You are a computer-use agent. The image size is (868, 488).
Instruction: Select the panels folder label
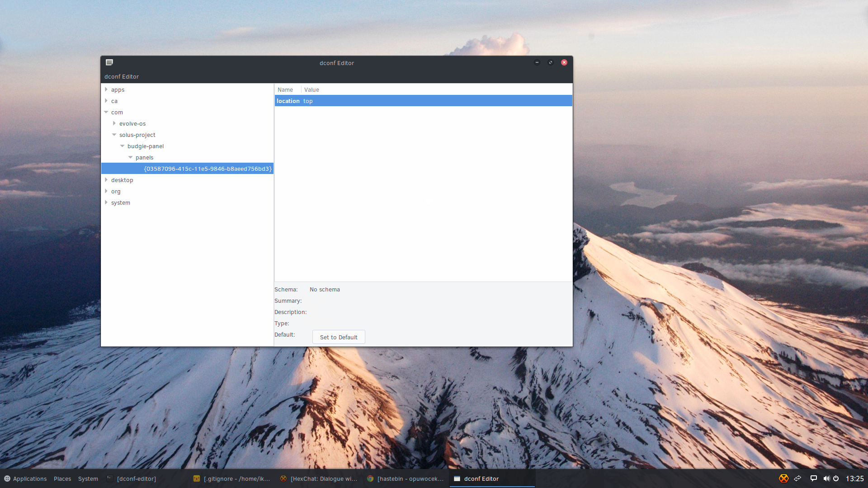pos(145,157)
